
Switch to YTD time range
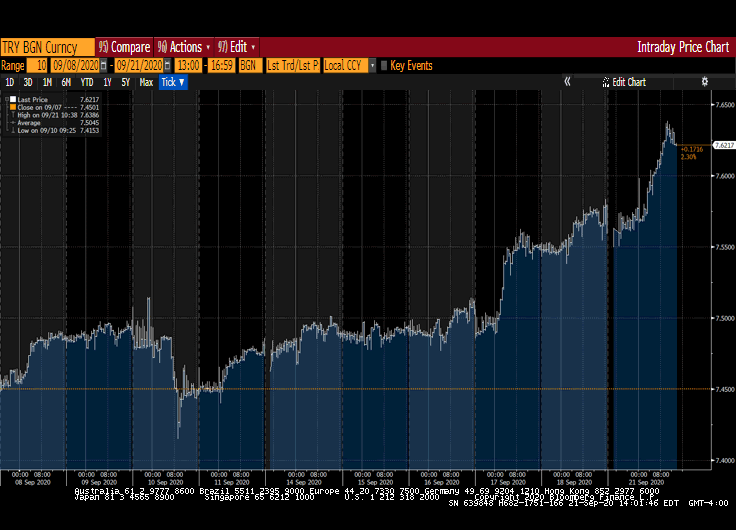pyautogui.click(x=85, y=82)
